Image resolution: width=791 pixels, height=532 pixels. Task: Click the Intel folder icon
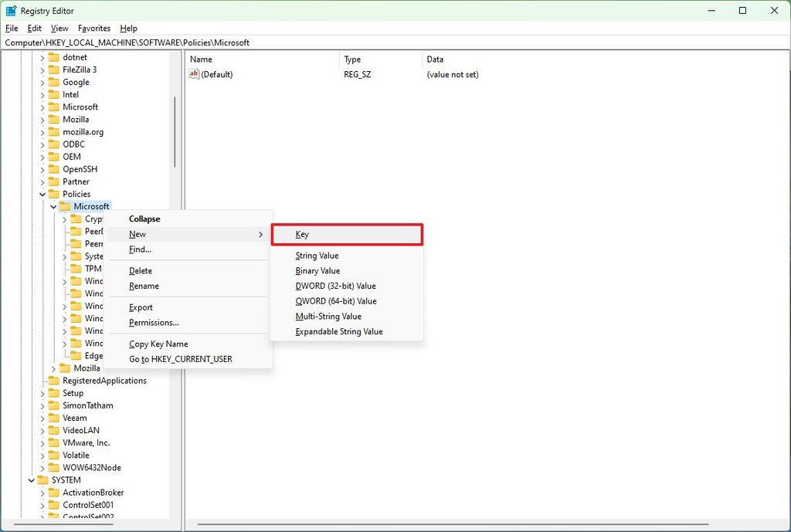coord(54,94)
